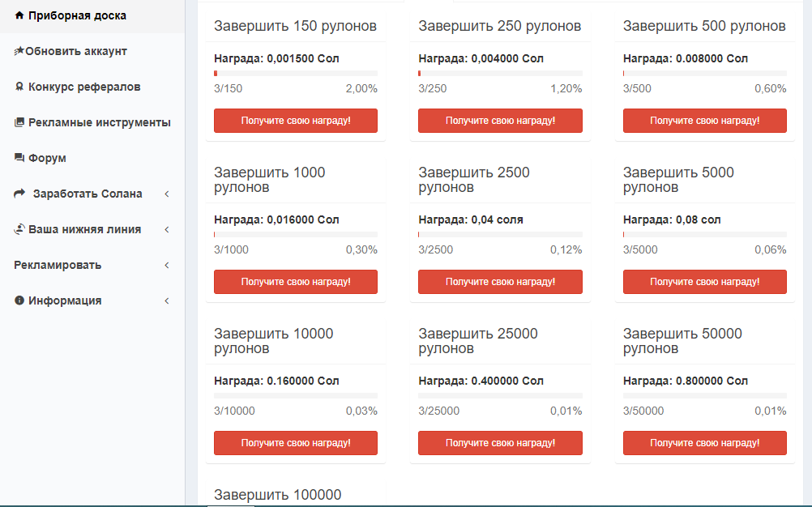This screenshot has height=507, width=812.
Task: Click the 2,00% percentage value
Action: tap(361, 88)
